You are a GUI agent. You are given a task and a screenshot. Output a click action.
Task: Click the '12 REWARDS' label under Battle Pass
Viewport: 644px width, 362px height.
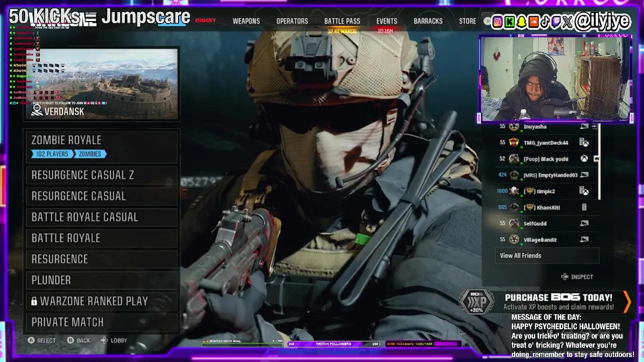pos(342,31)
